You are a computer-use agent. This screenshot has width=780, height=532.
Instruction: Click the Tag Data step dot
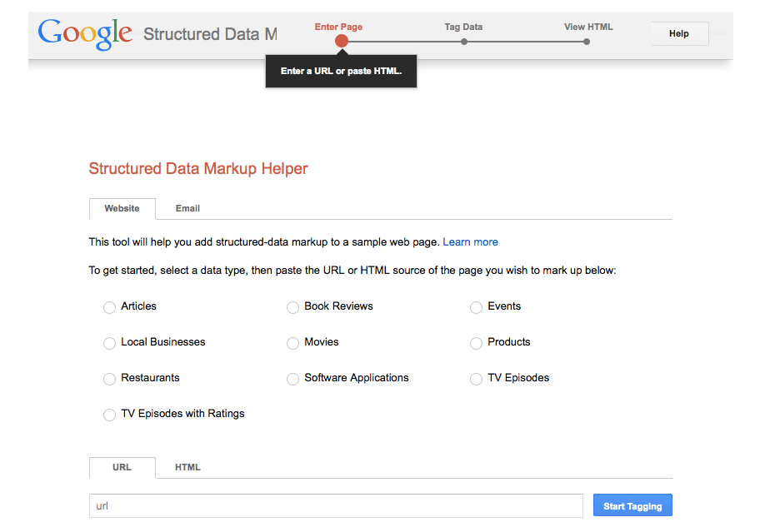tap(463, 42)
